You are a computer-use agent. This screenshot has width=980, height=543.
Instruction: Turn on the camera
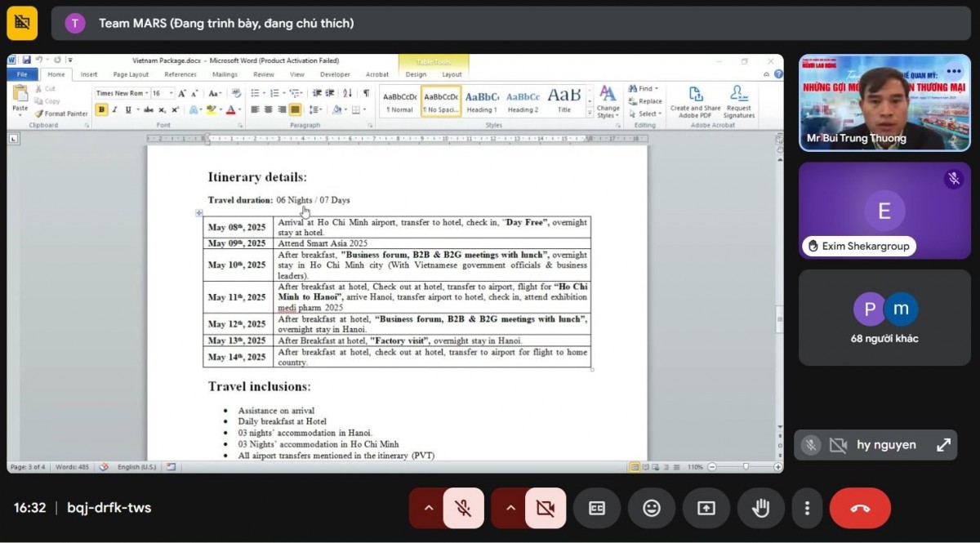[546, 508]
